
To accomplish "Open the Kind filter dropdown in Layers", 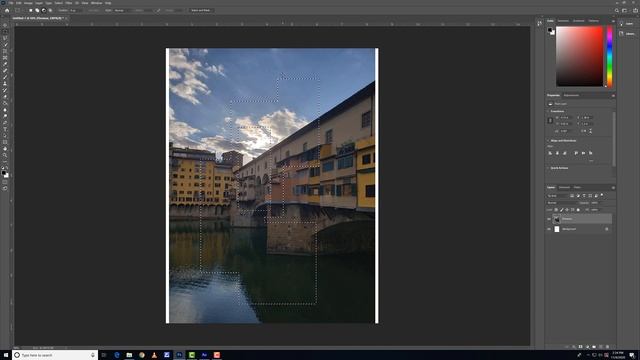I will (557, 196).
